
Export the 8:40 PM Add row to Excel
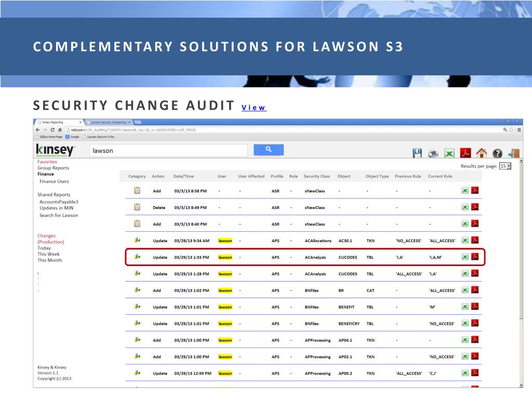[465, 224]
